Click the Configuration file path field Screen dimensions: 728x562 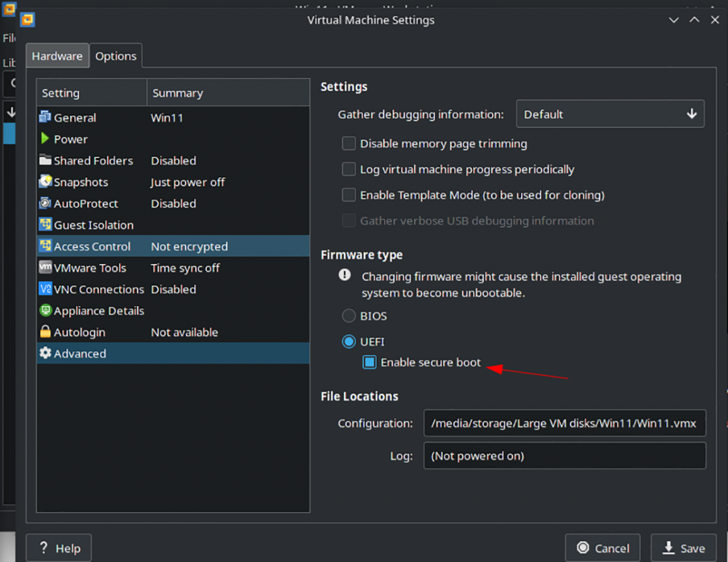(564, 423)
